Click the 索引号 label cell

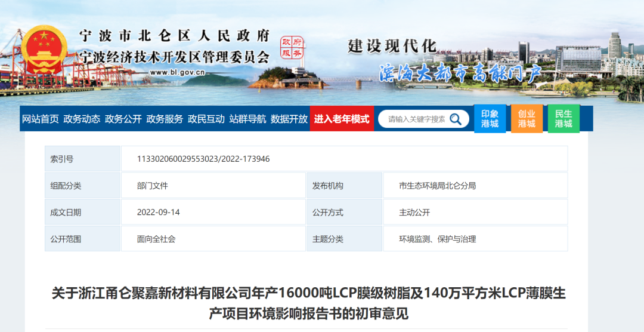tap(82, 159)
